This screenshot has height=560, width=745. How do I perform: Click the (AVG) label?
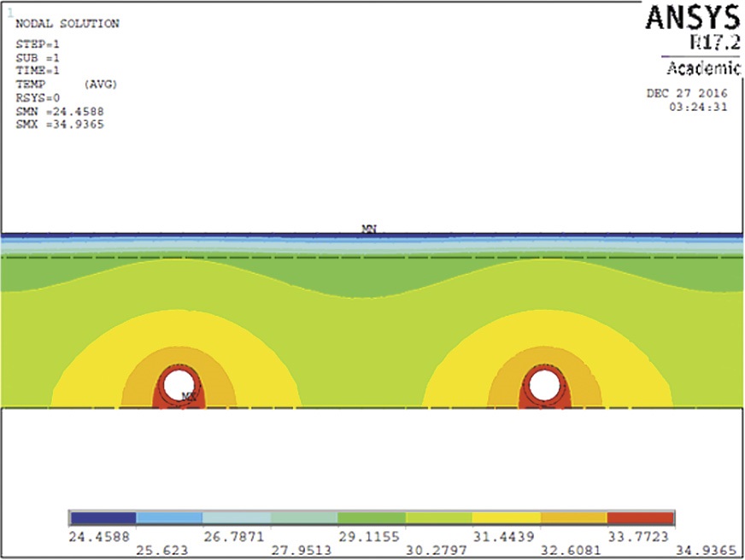coord(100,84)
